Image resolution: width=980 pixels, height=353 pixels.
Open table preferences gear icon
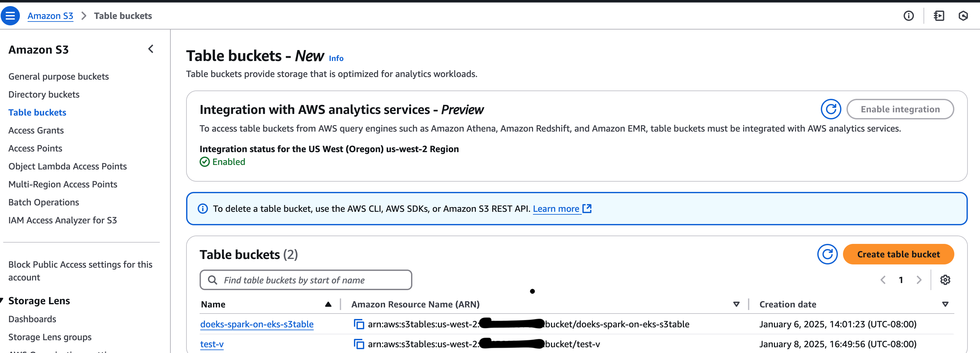pyautogui.click(x=945, y=280)
